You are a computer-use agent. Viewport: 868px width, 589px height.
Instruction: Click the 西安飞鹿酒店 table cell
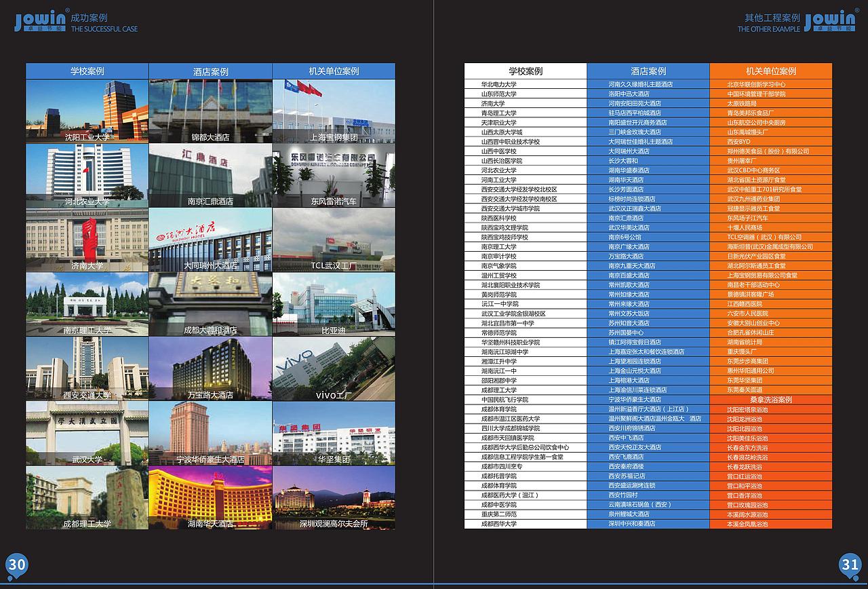click(x=648, y=457)
